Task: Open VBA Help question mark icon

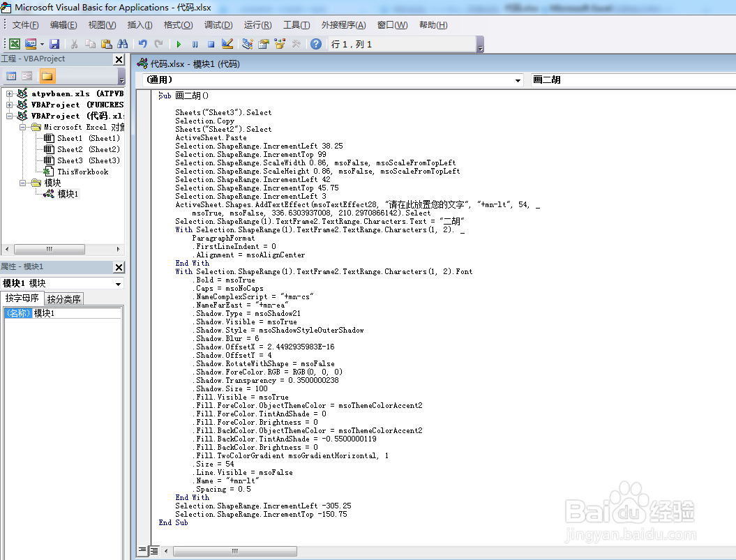Action: 316,44
